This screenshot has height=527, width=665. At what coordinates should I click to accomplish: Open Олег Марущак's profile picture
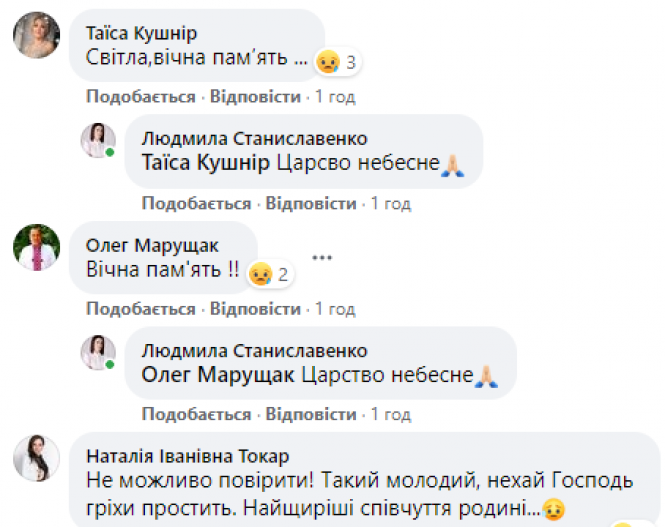coord(36,248)
